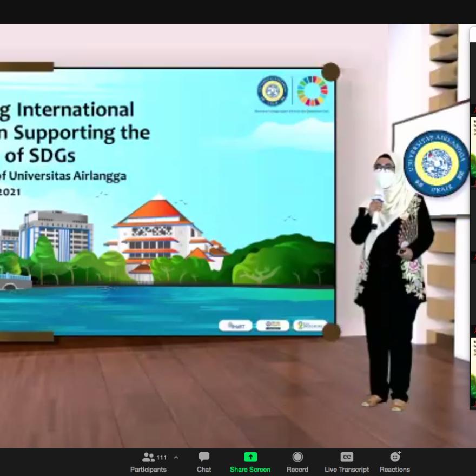
Task: Open the Reactions menu
Action: [x=395, y=462]
